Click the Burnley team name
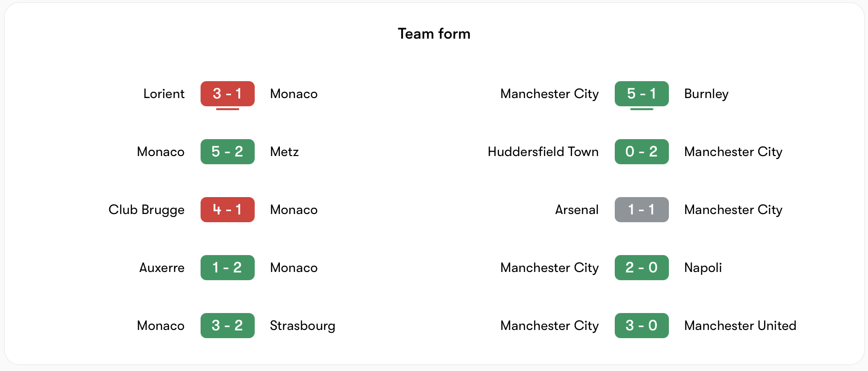 (706, 94)
